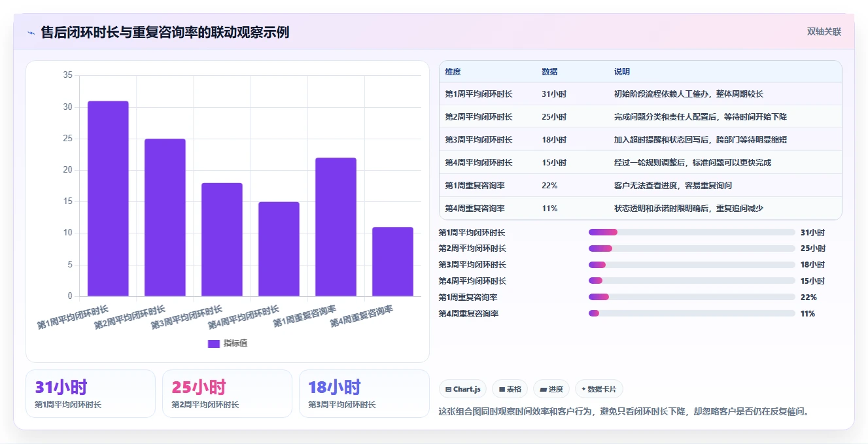Click the 第3周平均闭环时长 bar in chart

click(x=222, y=239)
